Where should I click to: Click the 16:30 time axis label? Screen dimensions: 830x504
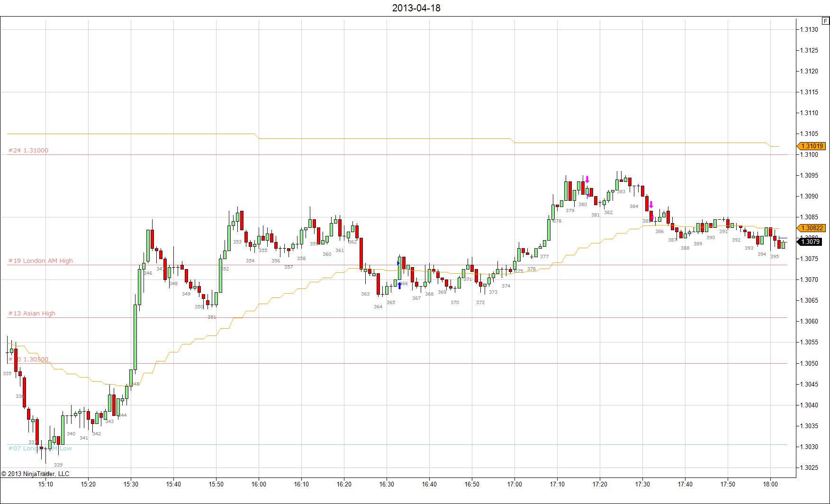click(387, 484)
